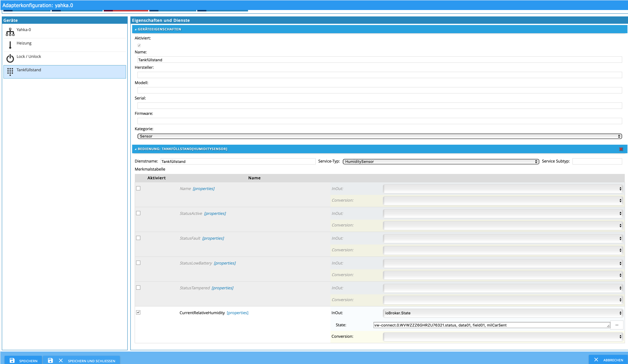Remove the Tankfüllstand service with red X
Image resolution: width=628 pixels, height=364 pixels.
point(621,149)
